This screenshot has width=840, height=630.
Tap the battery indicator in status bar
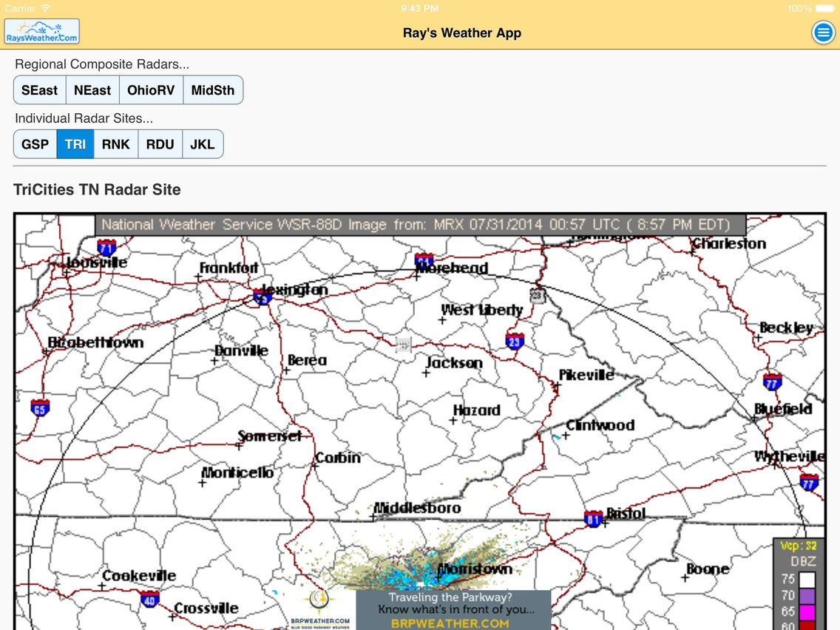[825, 8]
